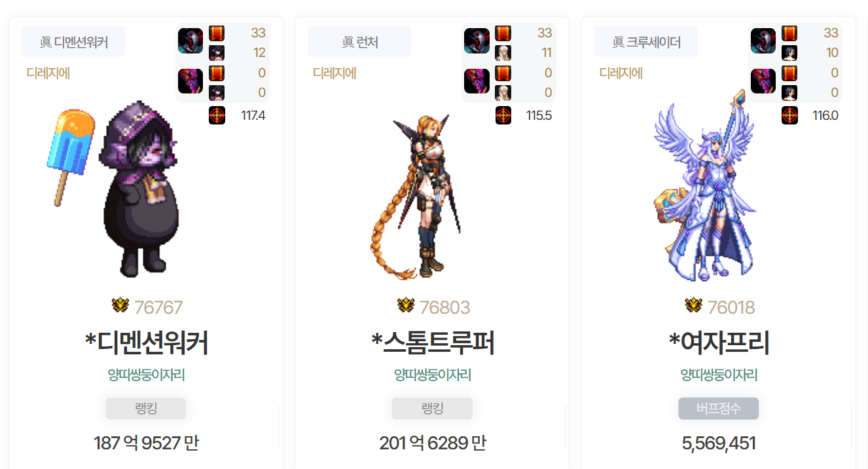Click the 真 런처 class tag

click(359, 42)
